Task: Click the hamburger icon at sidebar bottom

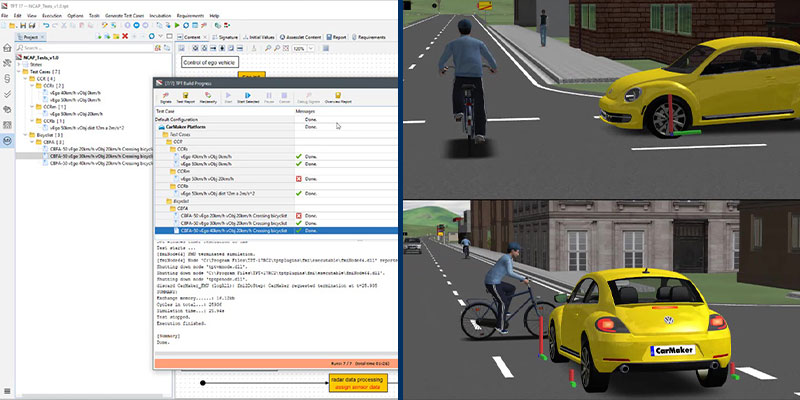Action: [x=7, y=391]
